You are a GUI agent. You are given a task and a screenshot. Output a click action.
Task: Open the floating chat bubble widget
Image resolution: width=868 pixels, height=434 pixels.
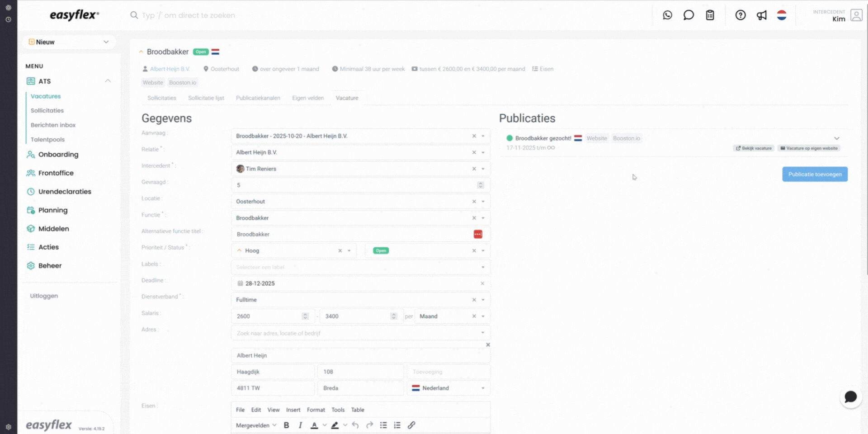tap(850, 397)
